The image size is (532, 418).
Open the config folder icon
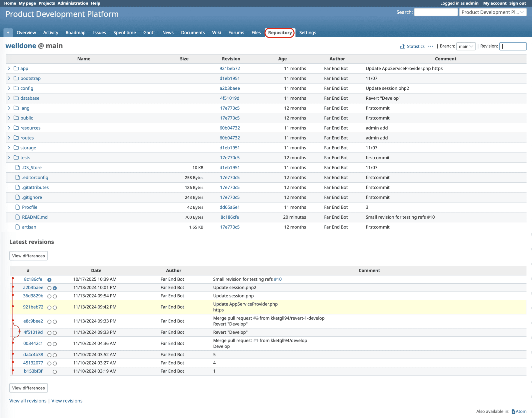coord(16,88)
